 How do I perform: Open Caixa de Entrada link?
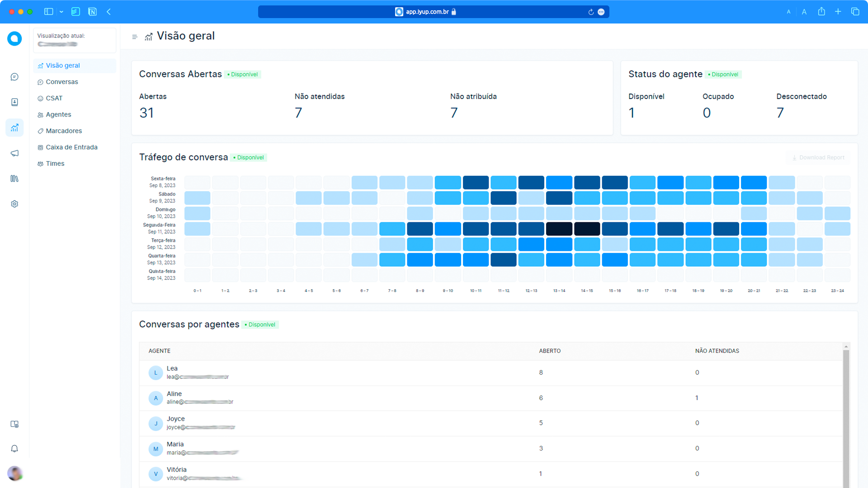coord(71,147)
